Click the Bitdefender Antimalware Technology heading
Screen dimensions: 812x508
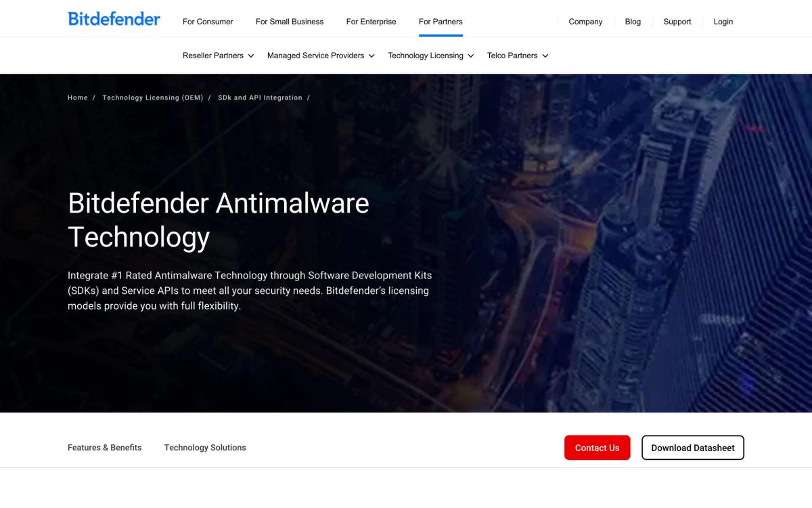[x=219, y=220]
